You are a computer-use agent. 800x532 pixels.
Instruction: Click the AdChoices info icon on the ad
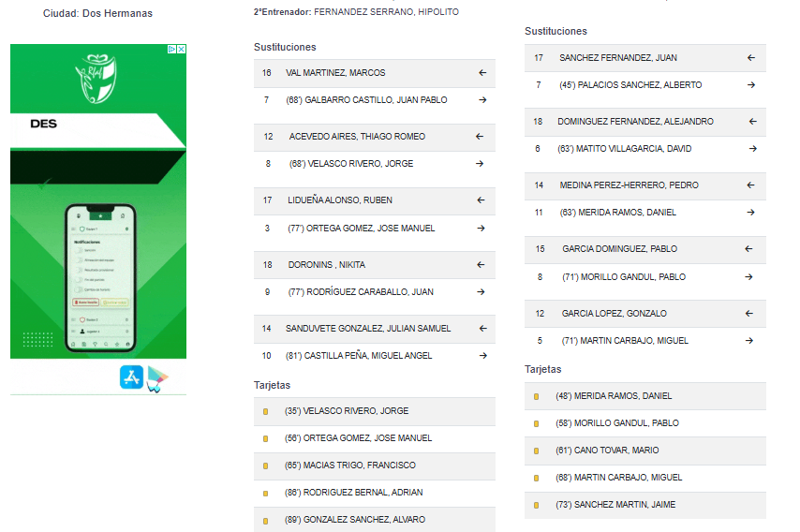[172, 49]
